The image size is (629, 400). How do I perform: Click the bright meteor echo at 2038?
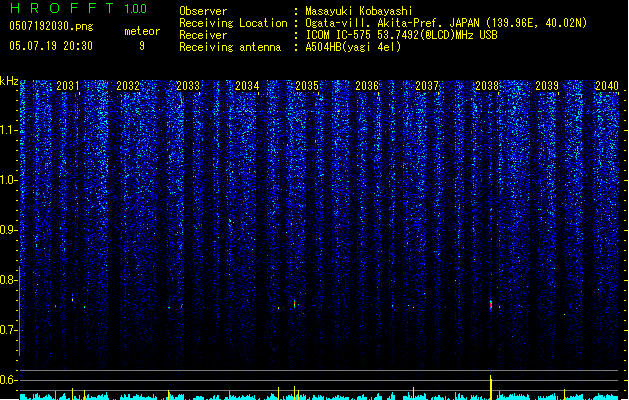click(x=491, y=305)
